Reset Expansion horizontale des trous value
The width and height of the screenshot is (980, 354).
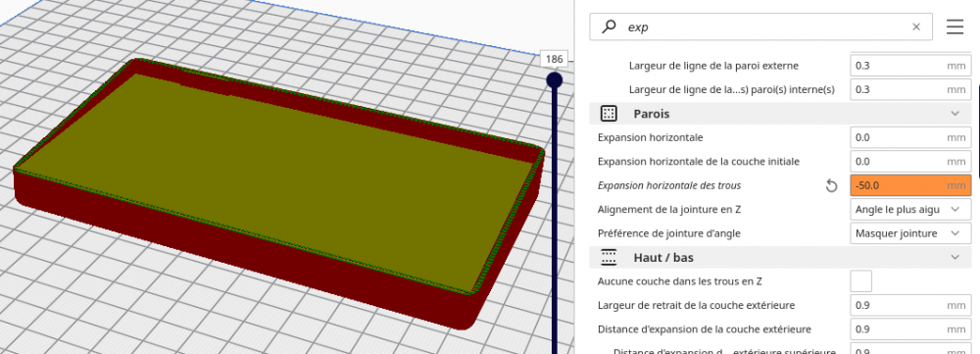point(831,185)
